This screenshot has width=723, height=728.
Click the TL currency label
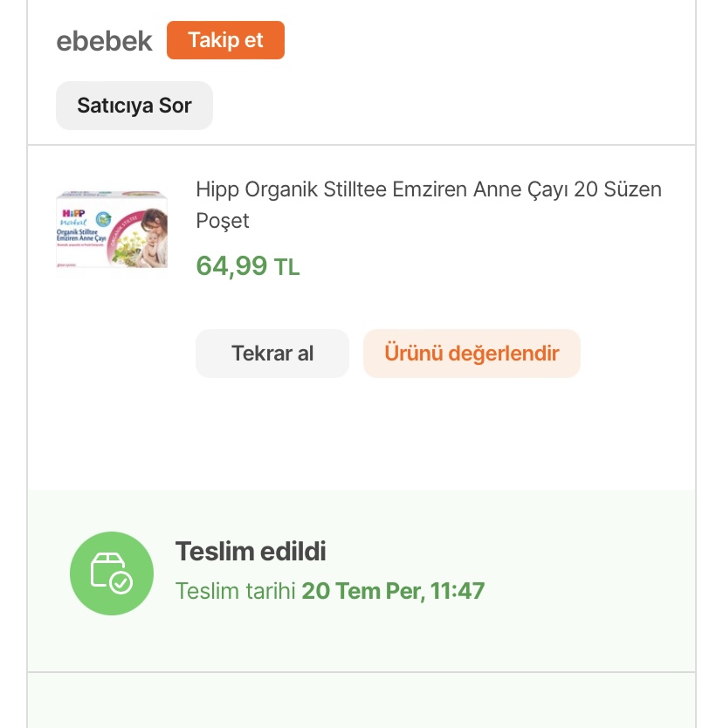[287, 267]
